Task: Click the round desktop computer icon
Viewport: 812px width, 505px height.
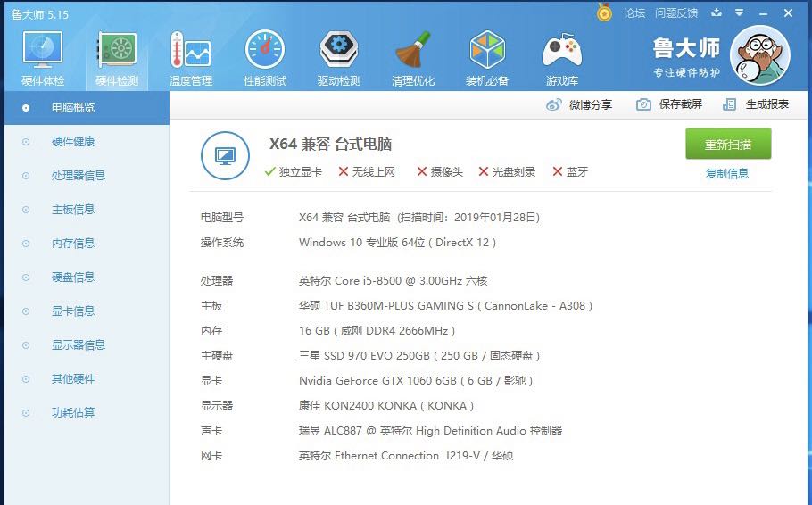Action: [225, 155]
